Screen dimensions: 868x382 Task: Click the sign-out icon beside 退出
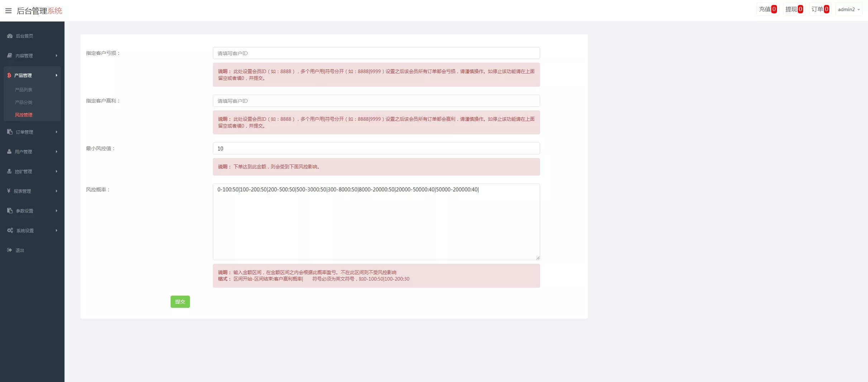point(10,250)
